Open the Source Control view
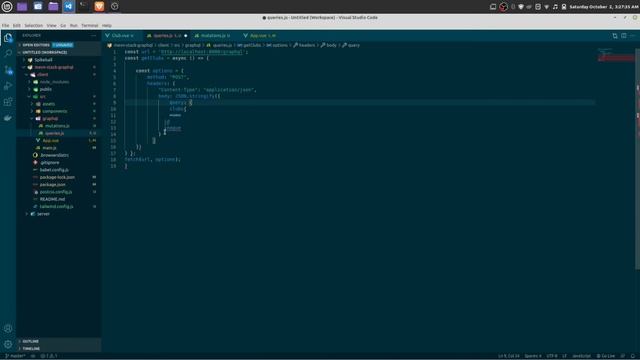The height and width of the screenshot is (360, 640). click(8, 70)
